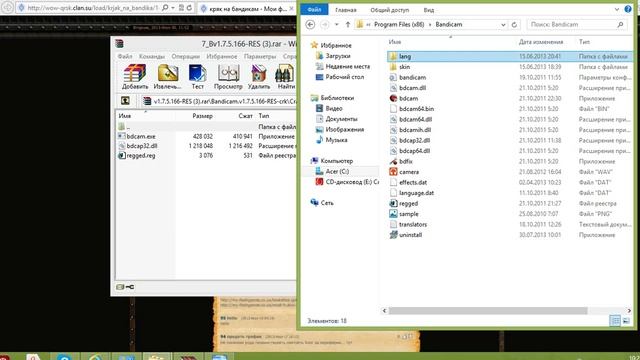Open the Видео library

coord(333,108)
